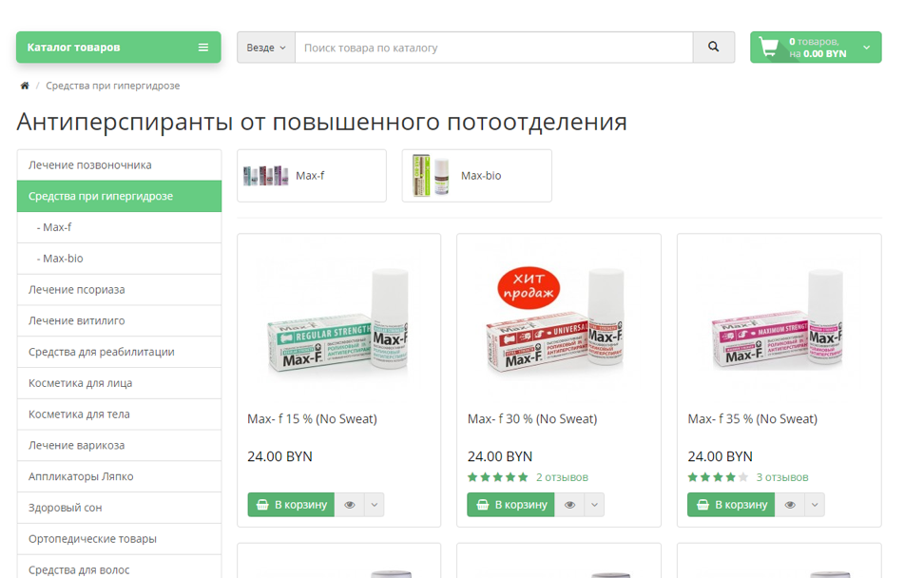Open the 2 отзывов reviews link
This screenshot has width=924, height=578.
562,477
